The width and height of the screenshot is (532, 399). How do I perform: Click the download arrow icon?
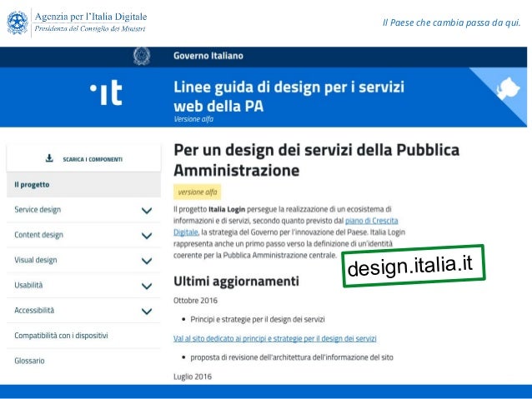pos(49,158)
